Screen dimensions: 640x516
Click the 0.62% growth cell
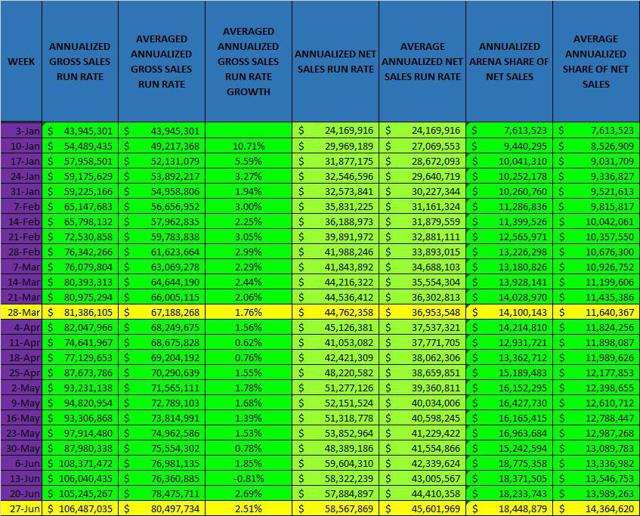coord(249,342)
